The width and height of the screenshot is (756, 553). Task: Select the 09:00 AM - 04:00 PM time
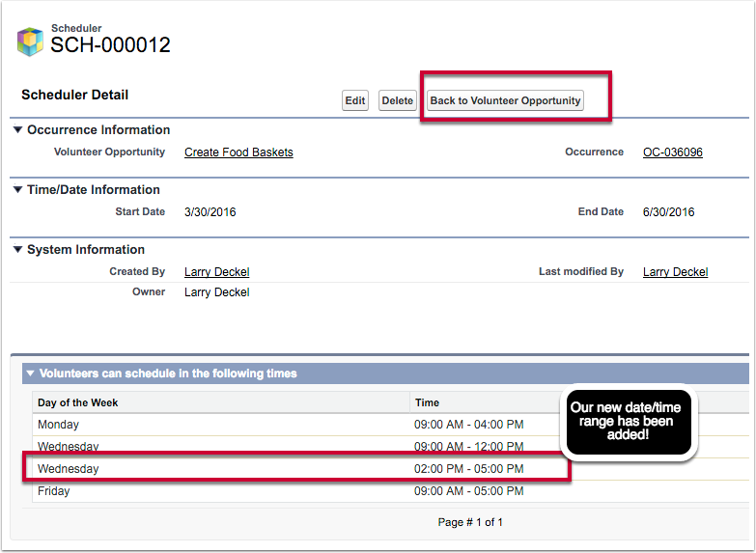coord(468,425)
